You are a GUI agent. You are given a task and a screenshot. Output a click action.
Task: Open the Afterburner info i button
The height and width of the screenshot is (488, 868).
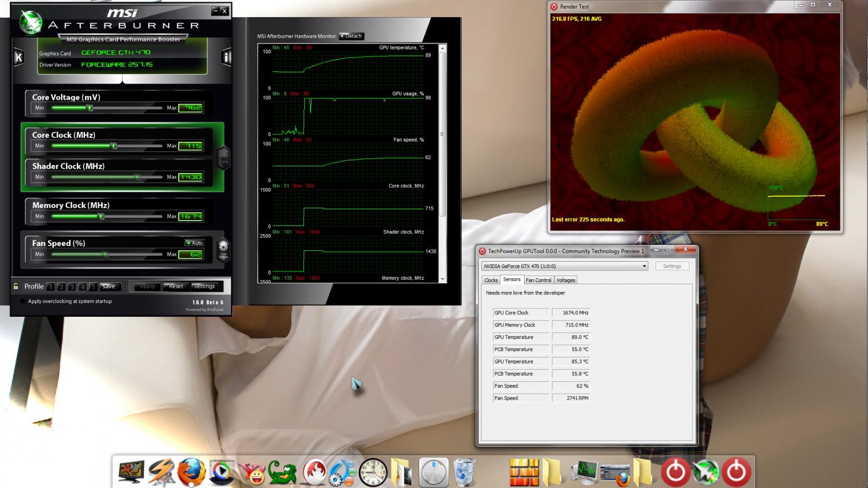point(226,57)
